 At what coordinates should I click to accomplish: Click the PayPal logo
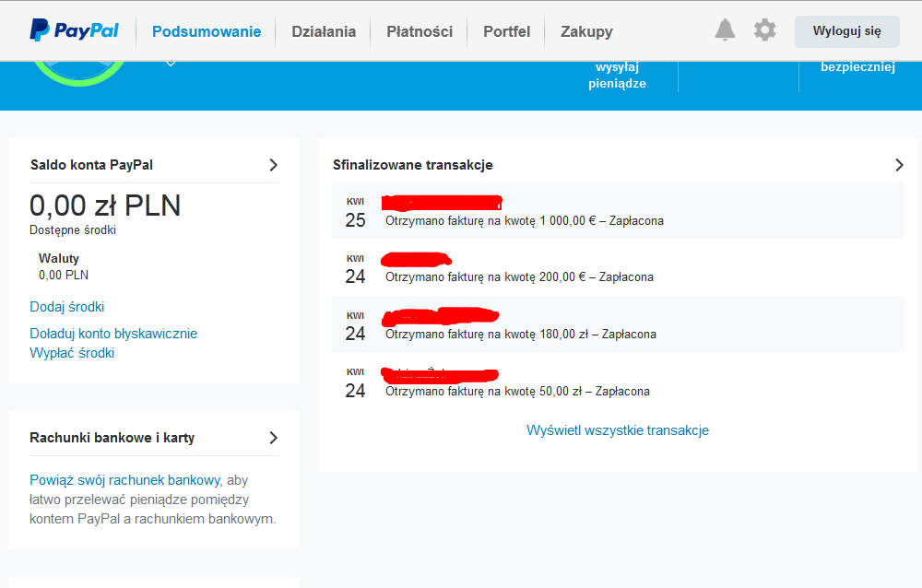74,31
